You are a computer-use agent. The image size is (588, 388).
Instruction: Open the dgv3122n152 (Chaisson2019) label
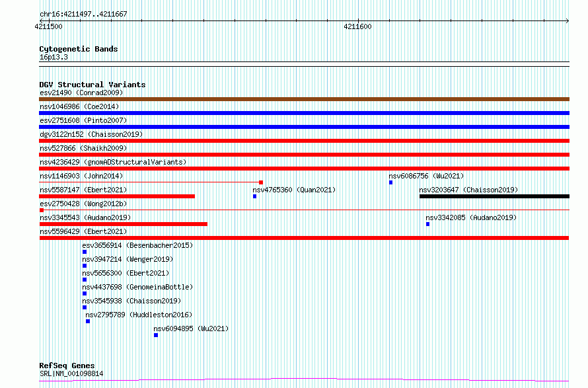(x=91, y=134)
